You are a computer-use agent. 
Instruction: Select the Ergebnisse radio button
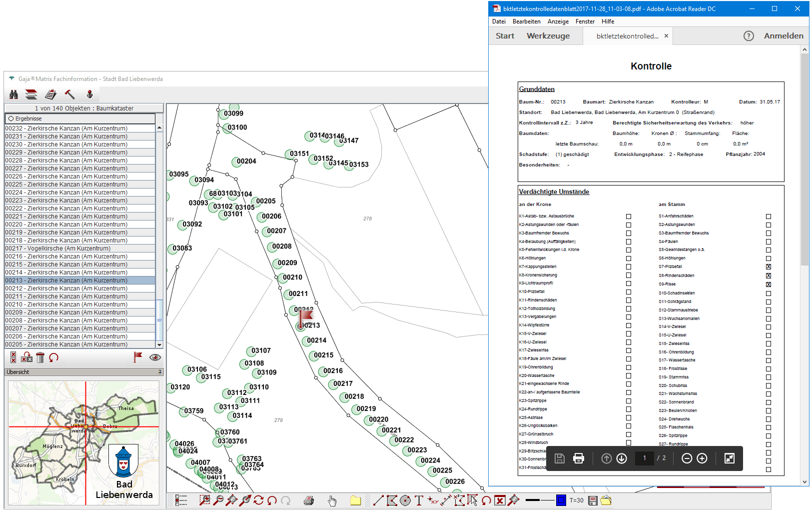click(11, 119)
